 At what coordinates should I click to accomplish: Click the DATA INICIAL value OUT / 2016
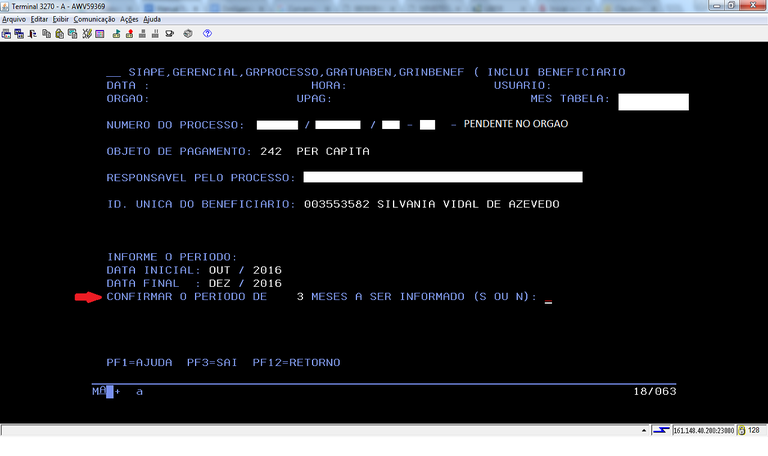coord(245,270)
